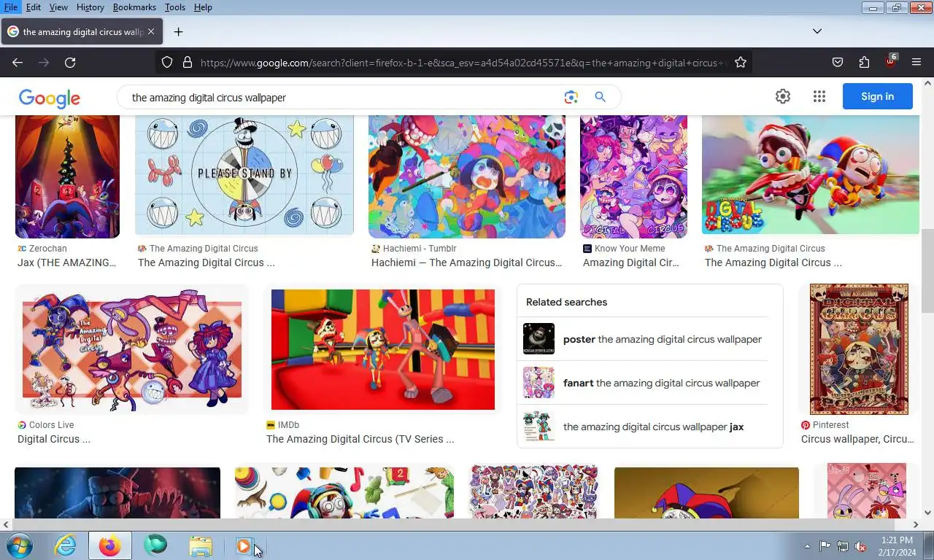Screen dimensions: 934x560
Task: Open Hachiemi Tumblr fanart image
Action: point(467,176)
